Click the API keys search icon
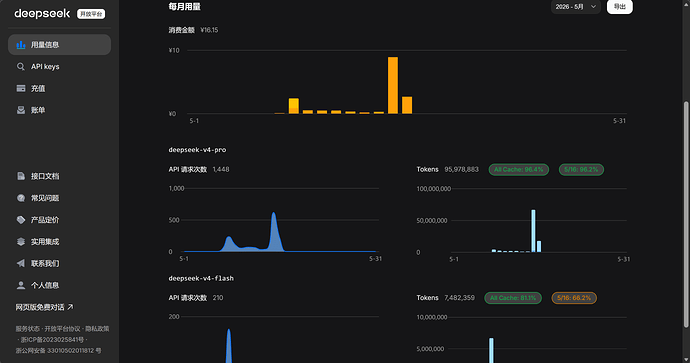This screenshot has width=690, height=363. (x=21, y=66)
